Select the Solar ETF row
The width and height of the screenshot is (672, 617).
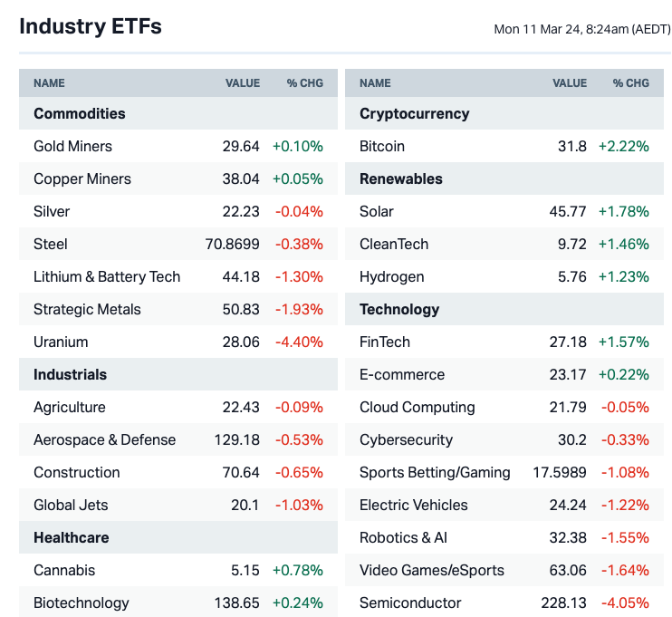tap(377, 211)
